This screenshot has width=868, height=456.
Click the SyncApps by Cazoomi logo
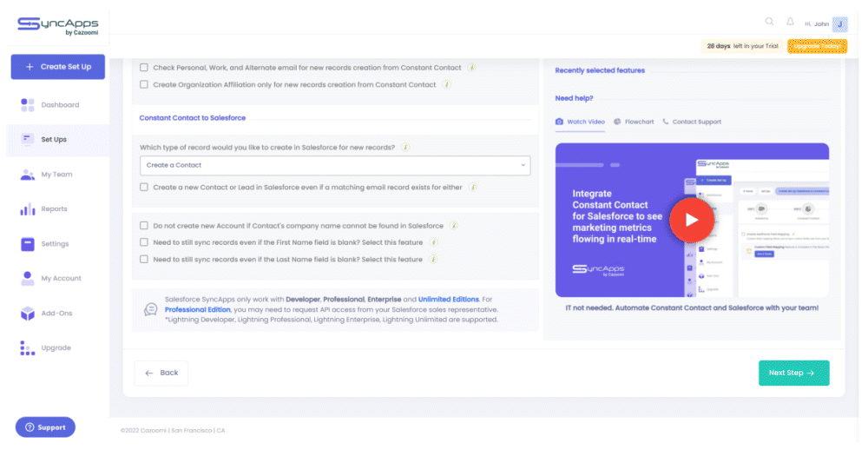57,26
